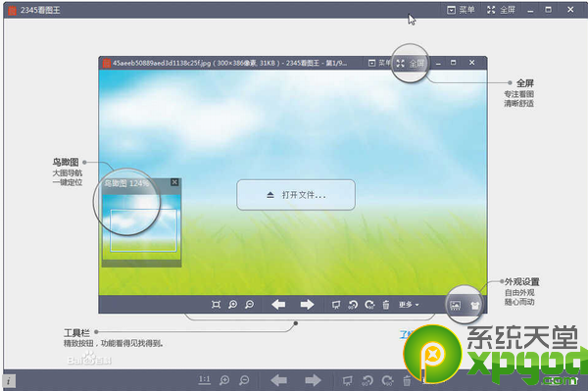Screen dimensions: 588x391
Task: Go to previous image using outer bottom bar arrow
Action: coord(278,380)
